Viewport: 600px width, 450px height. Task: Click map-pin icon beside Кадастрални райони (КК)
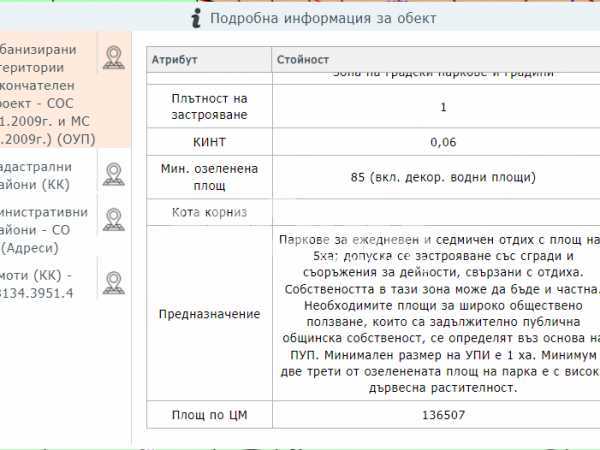(114, 174)
